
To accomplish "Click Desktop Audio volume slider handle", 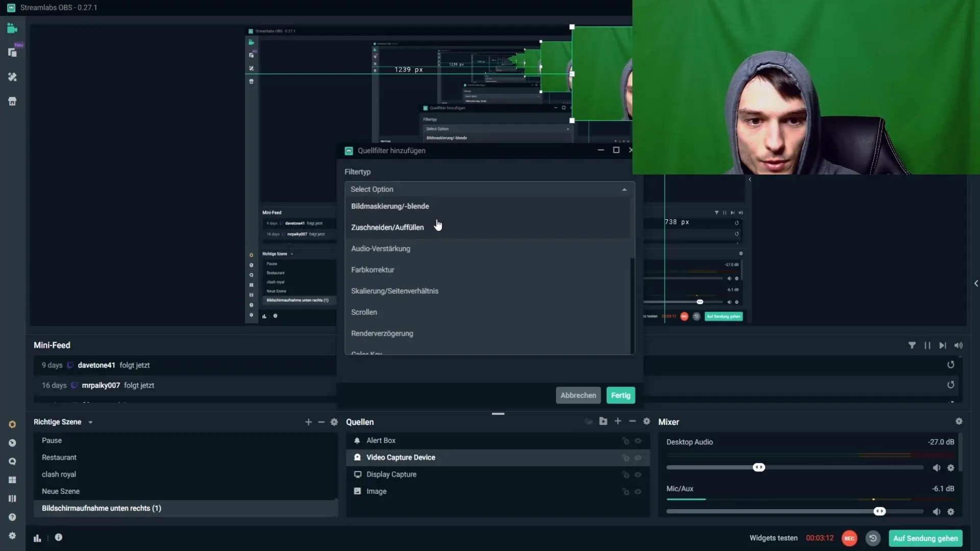I will coord(759,467).
